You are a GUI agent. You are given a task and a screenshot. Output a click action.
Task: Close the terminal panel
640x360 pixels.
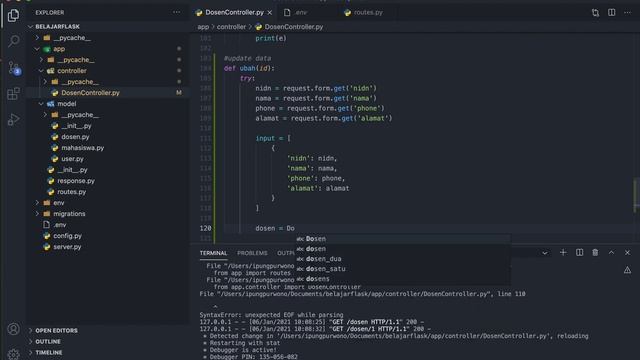click(627, 253)
